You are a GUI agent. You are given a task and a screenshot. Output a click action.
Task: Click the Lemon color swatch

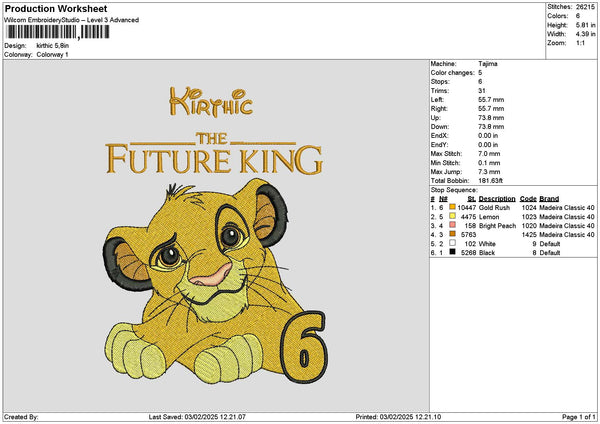(x=452, y=216)
